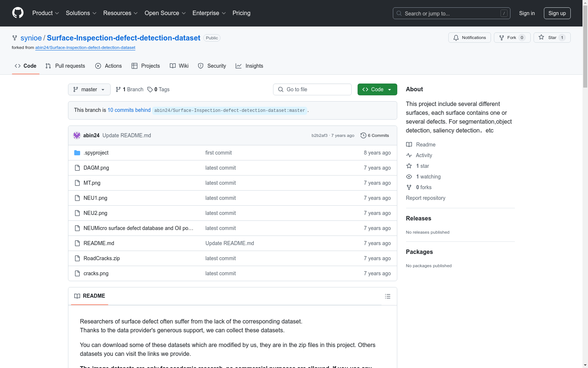The width and height of the screenshot is (588, 368).
Task: Star this repository
Action: pos(552,38)
